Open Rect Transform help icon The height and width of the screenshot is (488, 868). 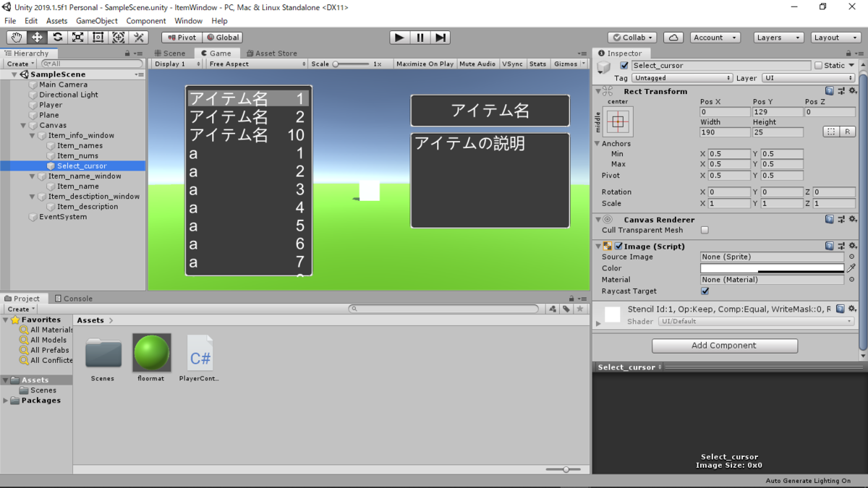point(830,91)
